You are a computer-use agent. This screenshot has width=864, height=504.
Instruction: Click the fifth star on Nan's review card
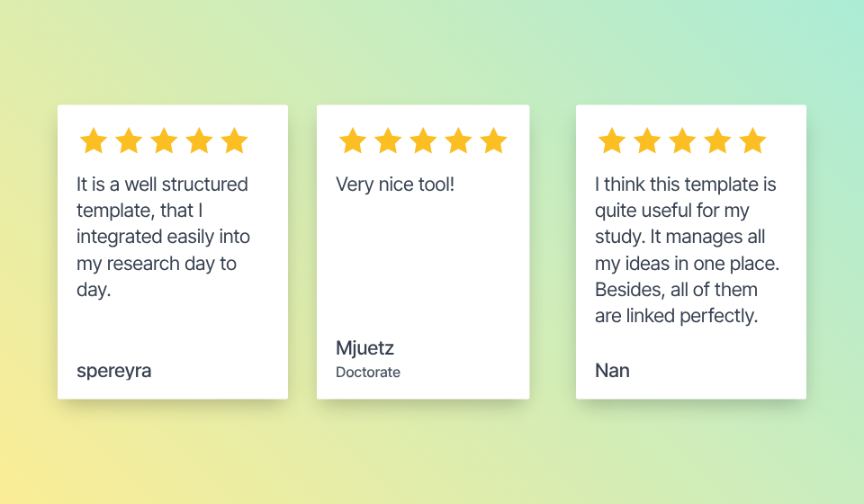(753, 140)
